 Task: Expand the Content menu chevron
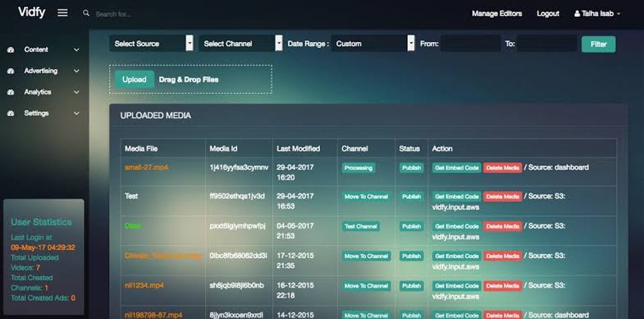click(76, 50)
